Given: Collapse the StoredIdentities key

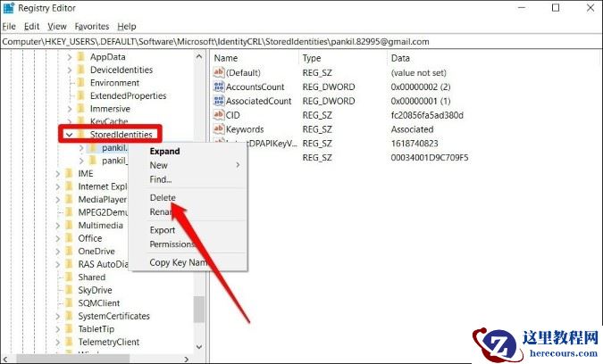Looking at the screenshot, I should [69, 135].
